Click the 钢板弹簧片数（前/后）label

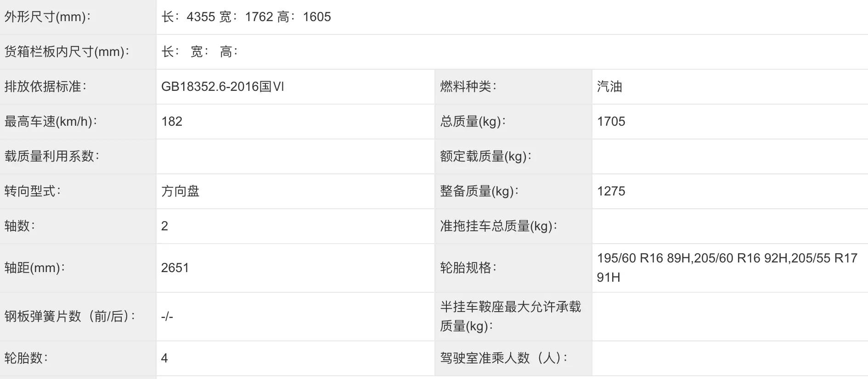pyautogui.click(x=70, y=317)
